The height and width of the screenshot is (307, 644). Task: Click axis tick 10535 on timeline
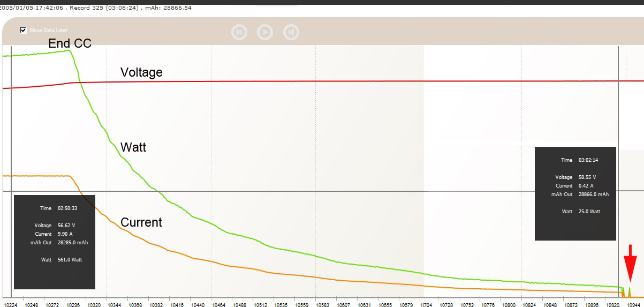pos(281,304)
